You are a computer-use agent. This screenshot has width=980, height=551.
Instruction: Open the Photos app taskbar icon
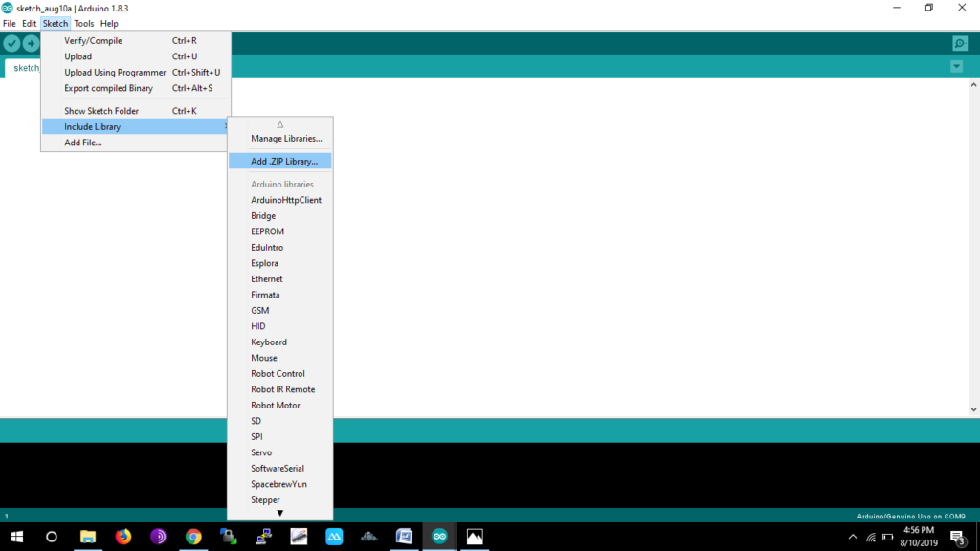475,537
